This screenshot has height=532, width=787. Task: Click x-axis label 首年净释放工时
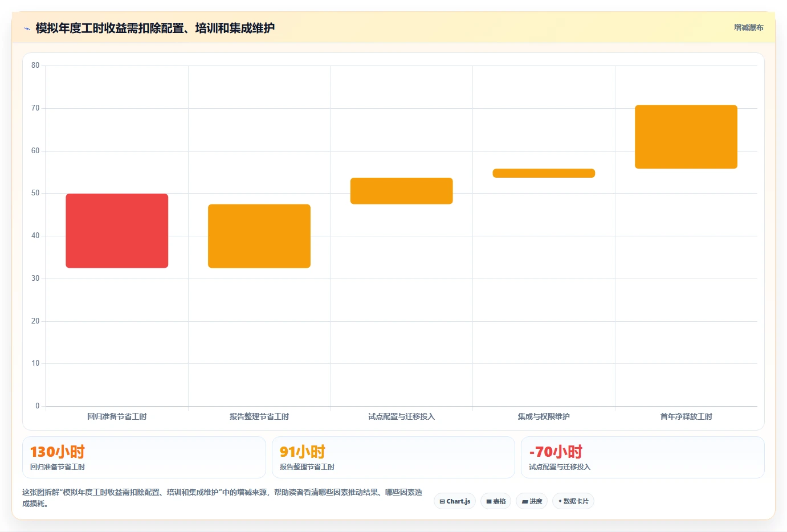(686, 416)
